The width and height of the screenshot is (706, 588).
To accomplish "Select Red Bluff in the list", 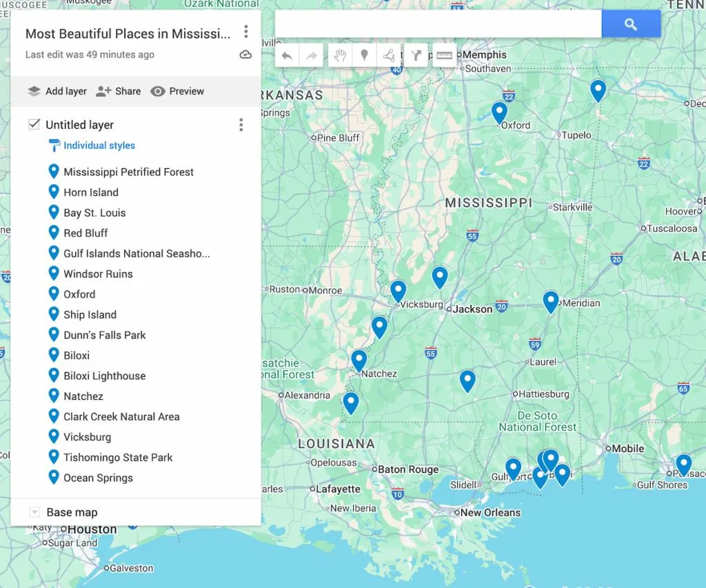I will click(85, 233).
